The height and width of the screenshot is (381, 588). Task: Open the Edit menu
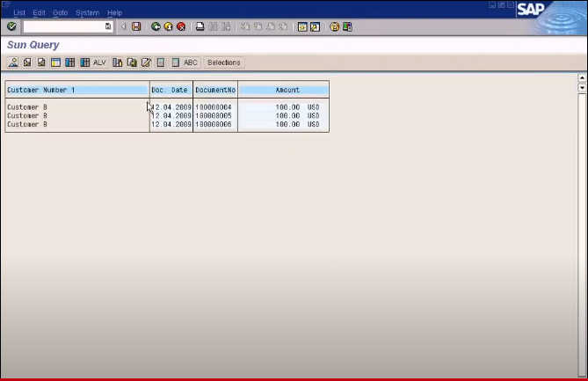tap(39, 13)
